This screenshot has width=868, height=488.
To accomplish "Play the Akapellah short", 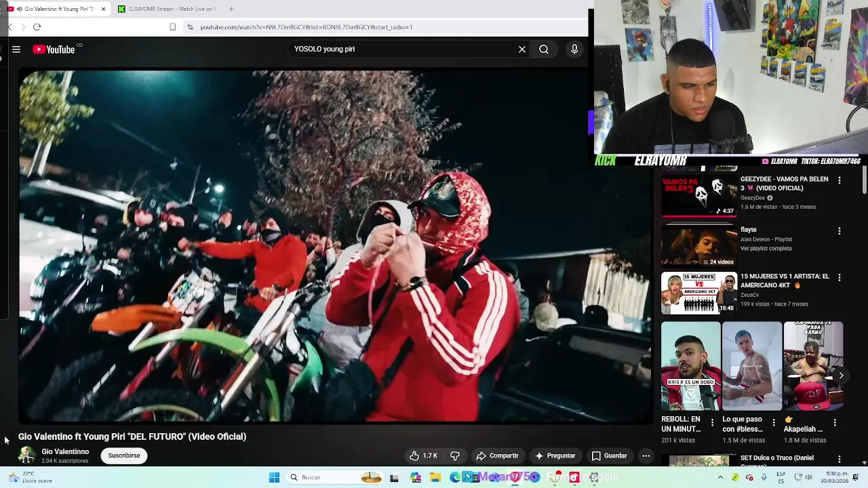I will tap(814, 366).
